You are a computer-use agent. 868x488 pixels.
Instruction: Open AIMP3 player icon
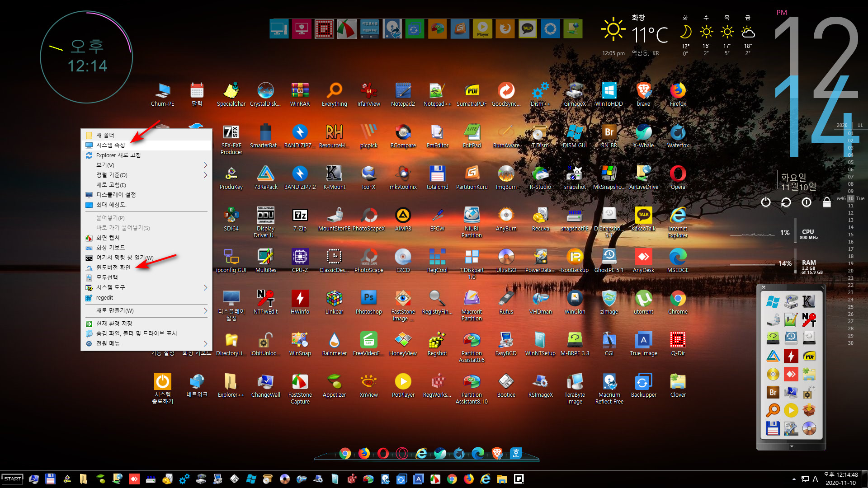(403, 219)
